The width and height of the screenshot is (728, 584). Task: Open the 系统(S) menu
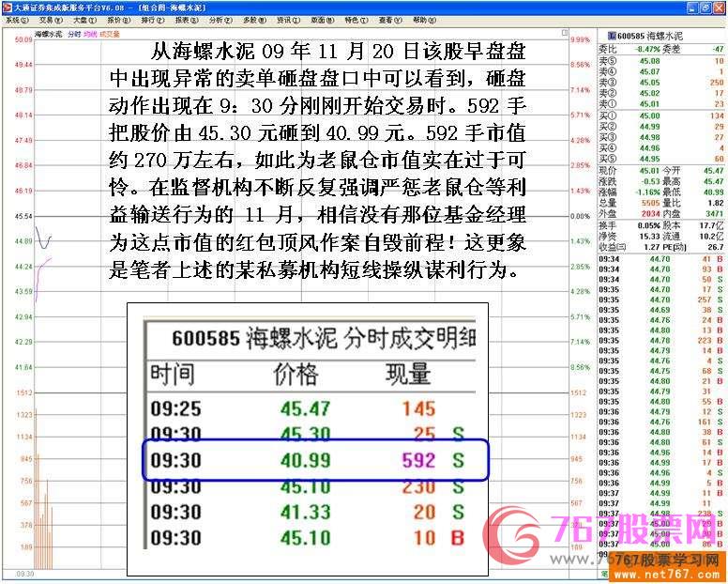click(17, 21)
